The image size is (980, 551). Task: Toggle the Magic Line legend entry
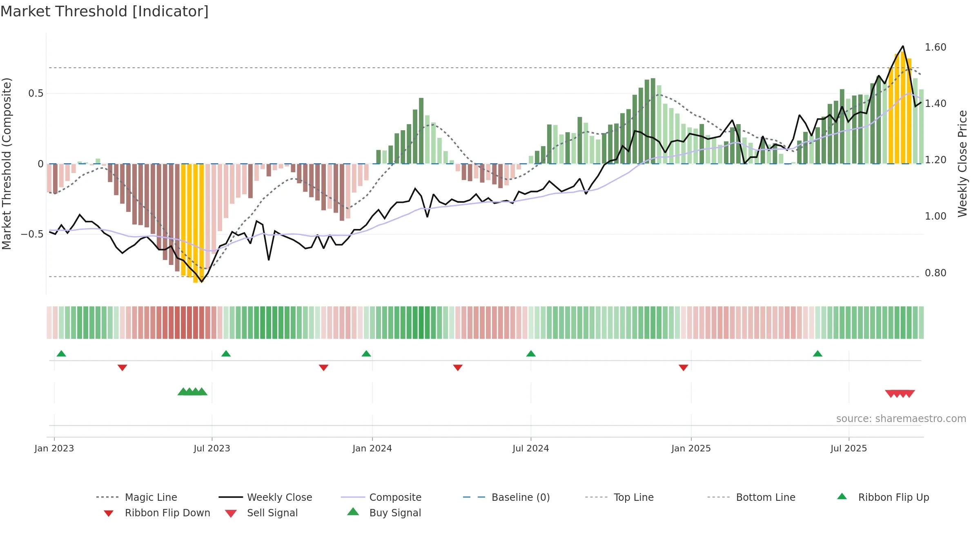136,497
